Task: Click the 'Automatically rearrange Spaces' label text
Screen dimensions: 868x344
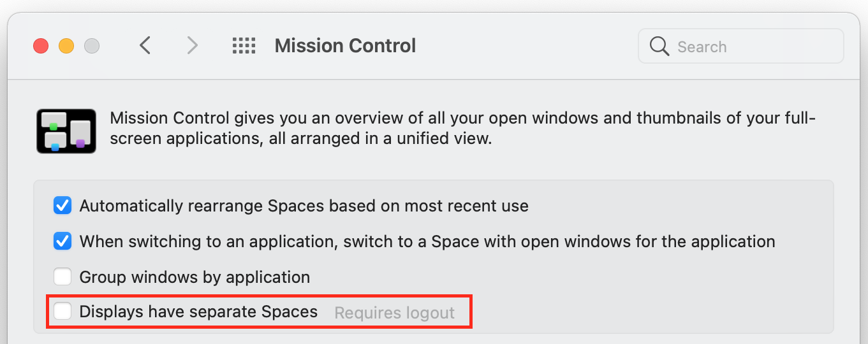Action: (304, 206)
